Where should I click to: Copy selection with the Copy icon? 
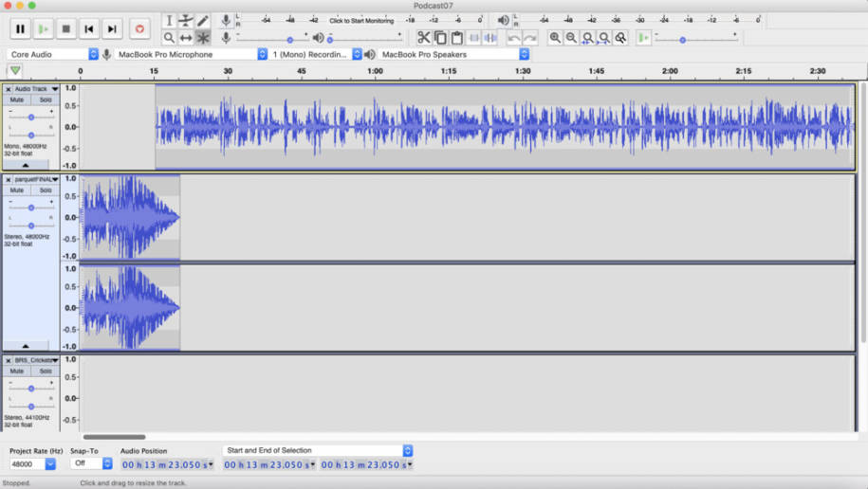click(x=440, y=38)
